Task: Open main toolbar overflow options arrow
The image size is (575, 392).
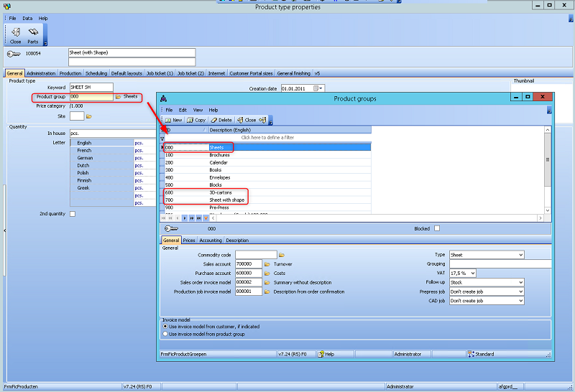Action: click(45, 43)
